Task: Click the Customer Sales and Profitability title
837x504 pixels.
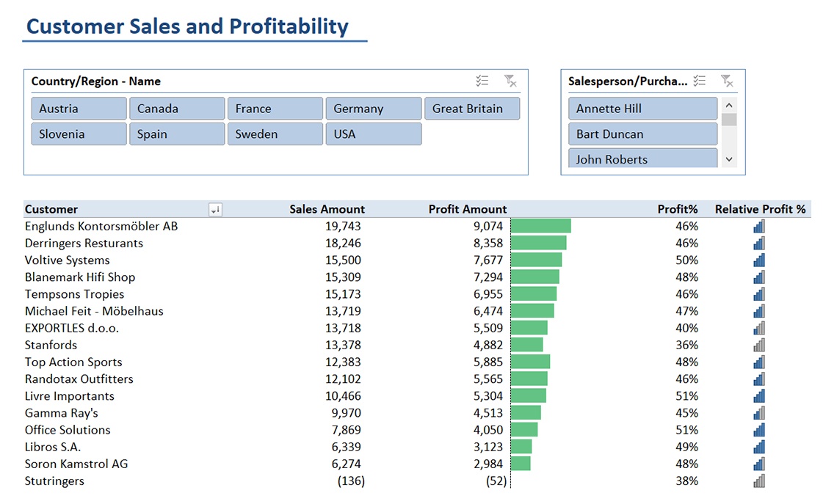Action: tap(187, 26)
